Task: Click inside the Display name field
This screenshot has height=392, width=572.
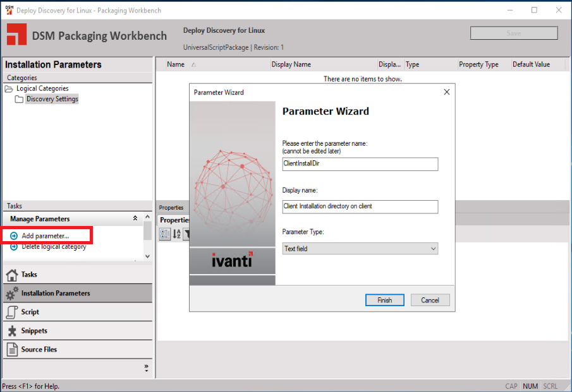Action: 359,206
